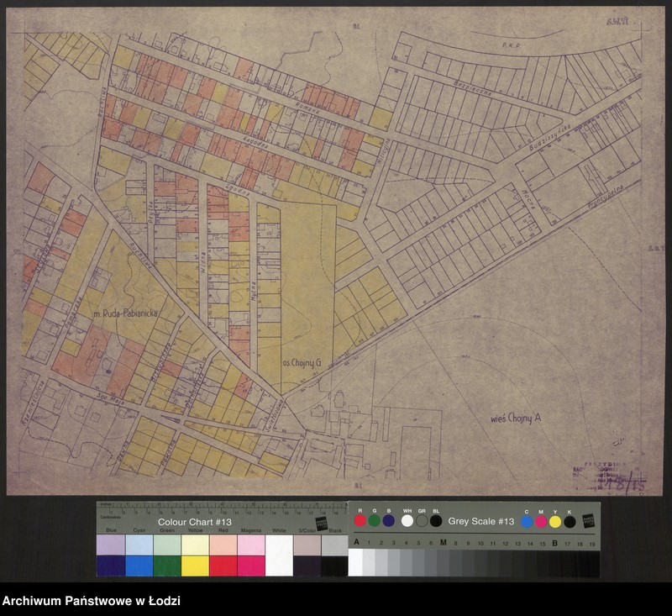Select the black K circle on Grey Scale

coord(570,522)
